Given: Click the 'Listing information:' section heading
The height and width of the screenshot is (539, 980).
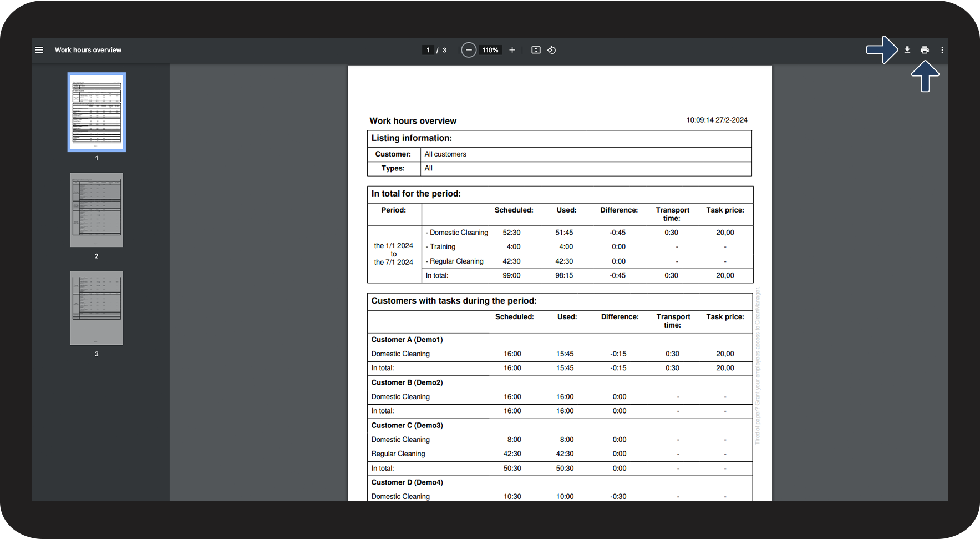Looking at the screenshot, I should pos(412,138).
